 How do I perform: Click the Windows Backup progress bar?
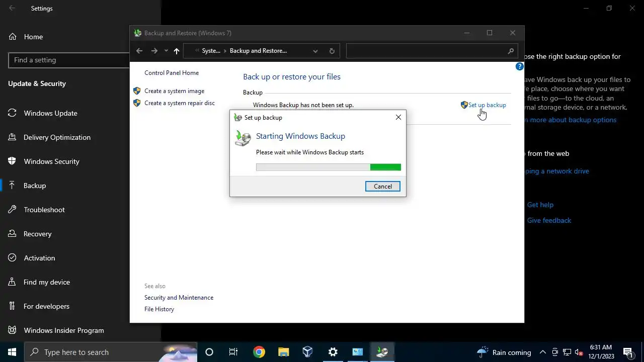[329, 167]
